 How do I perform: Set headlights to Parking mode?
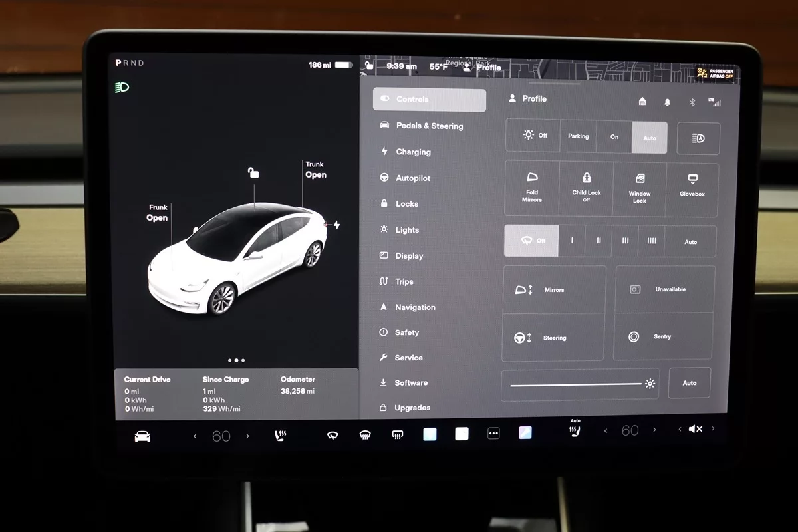(578, 136)
